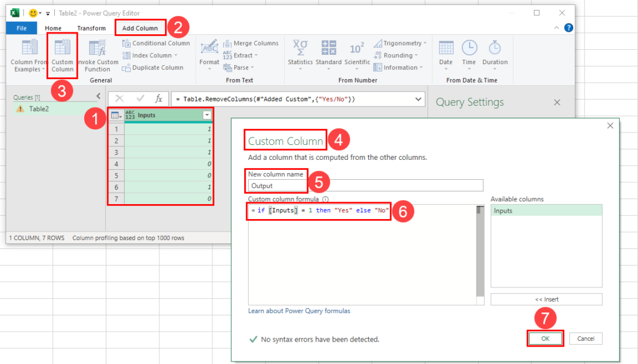This screenshot has width=638, height=364.
Task: Open the Scientific number tool
Action: tap(357, 55)
